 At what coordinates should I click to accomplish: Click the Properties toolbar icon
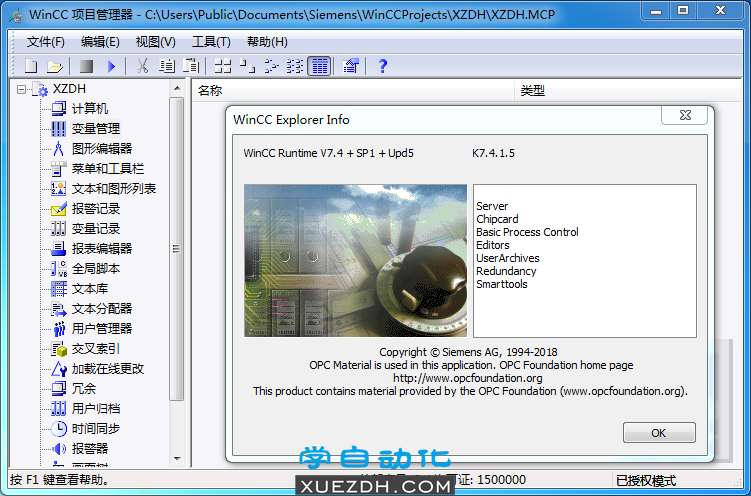(351, 66)
